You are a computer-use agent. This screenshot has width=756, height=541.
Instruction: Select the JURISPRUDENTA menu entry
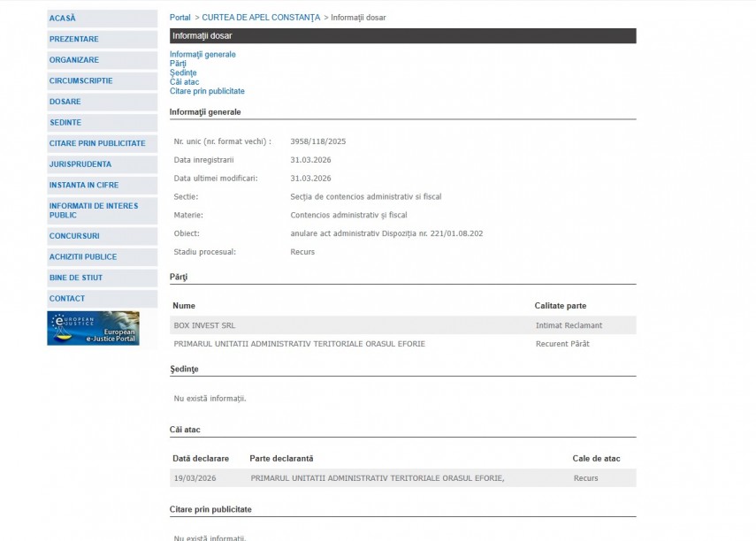[80, 164]
